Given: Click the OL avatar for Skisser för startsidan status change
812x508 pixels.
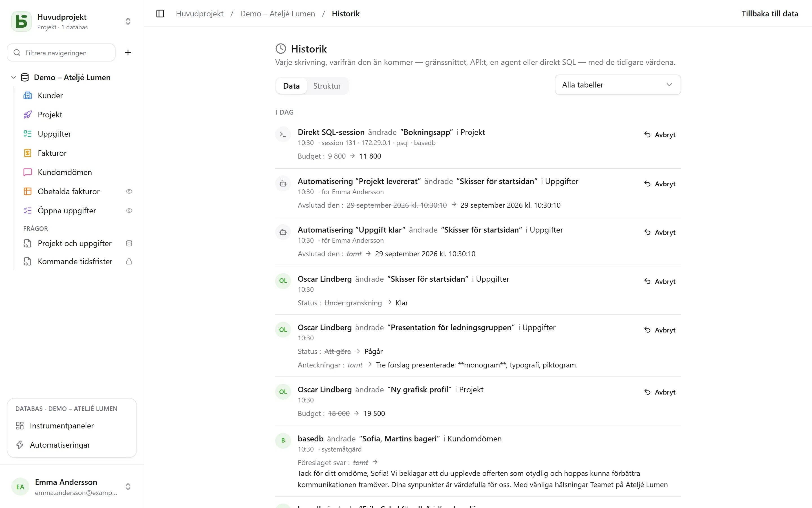Looking at the screenshot, I should [283, 281].
